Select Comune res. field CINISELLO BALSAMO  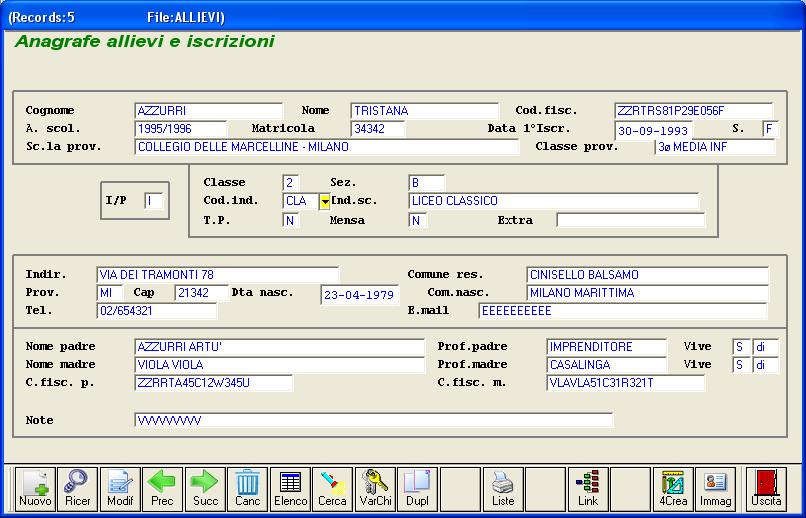[x=648, y=275]
